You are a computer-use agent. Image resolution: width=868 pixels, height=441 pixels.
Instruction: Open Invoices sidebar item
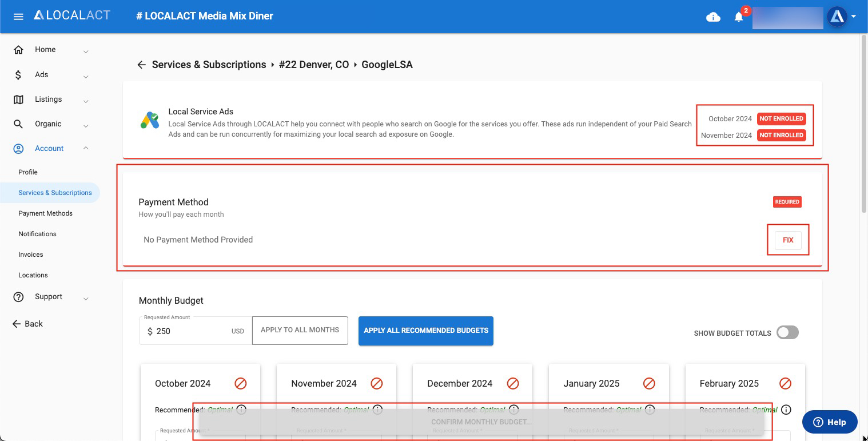(31, 255)
